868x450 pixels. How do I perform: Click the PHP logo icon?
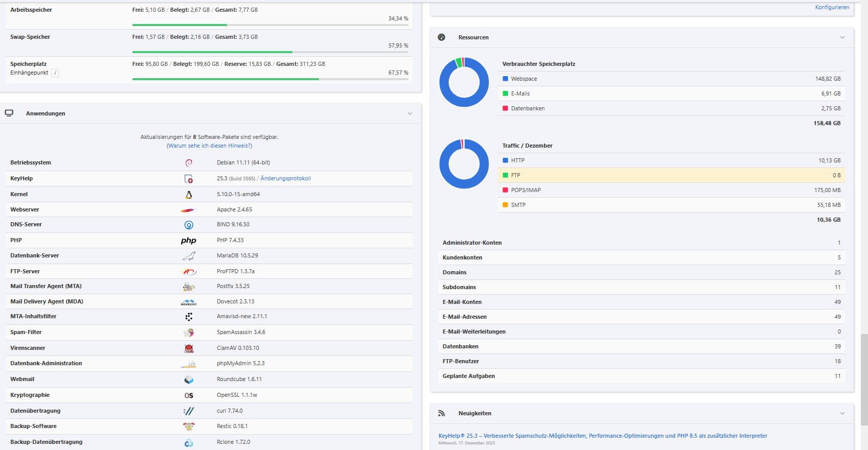click(x=189, y=241)
